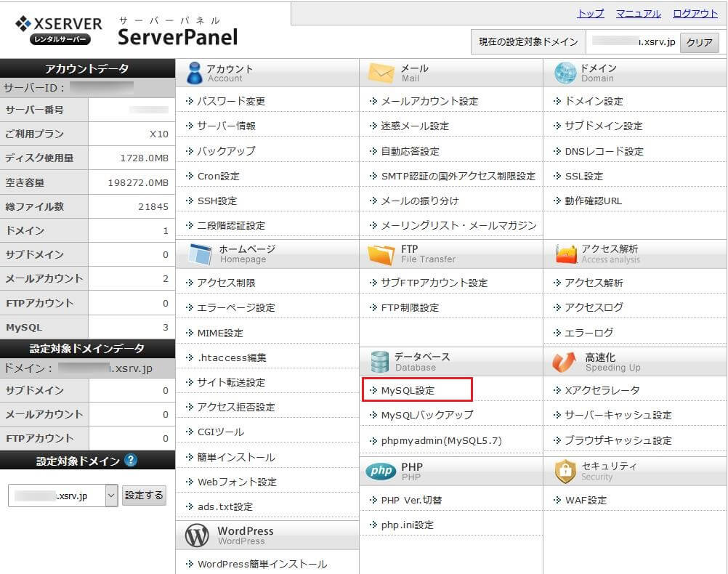The width and height of the screenshot is (728, 574).
Task: Click the Domain section globe icon
Action: tap(565, 73)
